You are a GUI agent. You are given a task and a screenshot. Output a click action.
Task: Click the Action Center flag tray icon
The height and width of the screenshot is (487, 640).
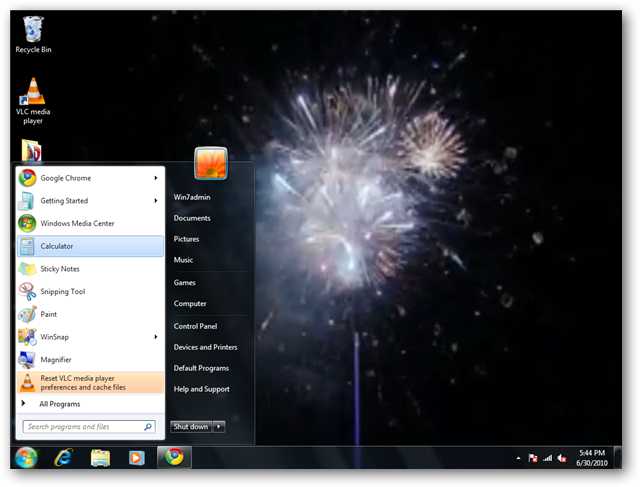tap(533, 458)
